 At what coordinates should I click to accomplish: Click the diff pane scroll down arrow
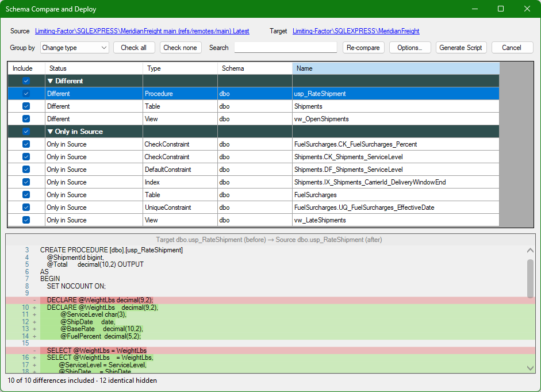530,368
